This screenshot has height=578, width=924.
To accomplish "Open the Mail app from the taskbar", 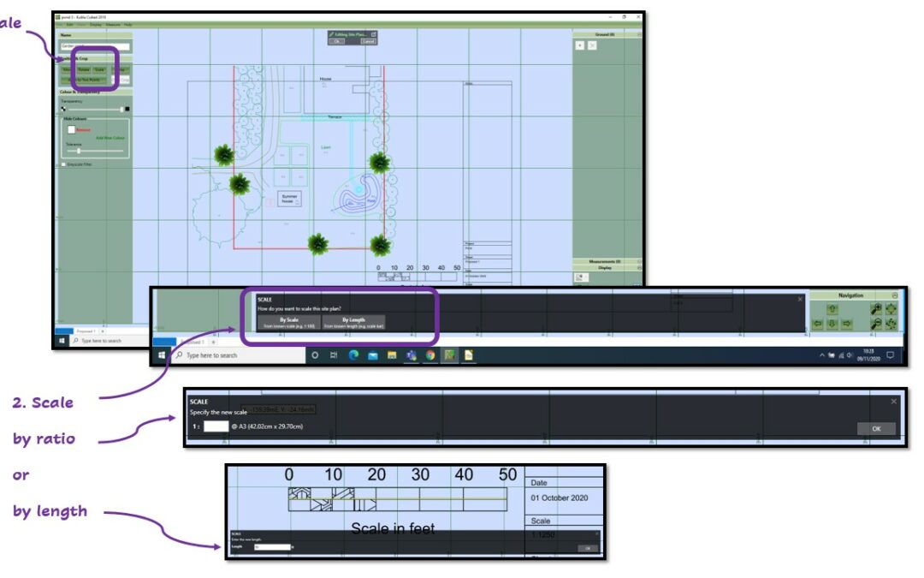I will pos(372,355).
